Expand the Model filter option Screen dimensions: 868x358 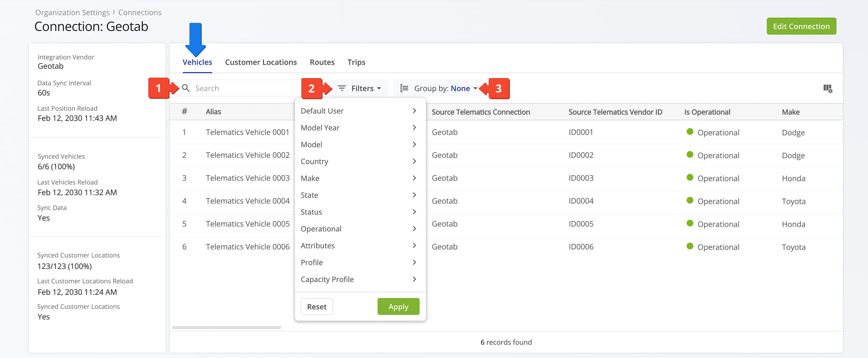tap(360, 145)
